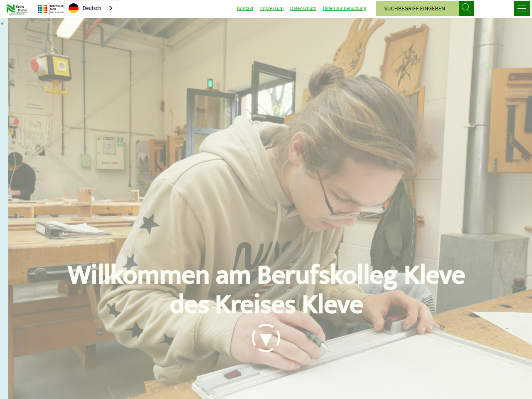Open the hamburger navigation menu
This screenshot has height=399, width=532.
522,8
